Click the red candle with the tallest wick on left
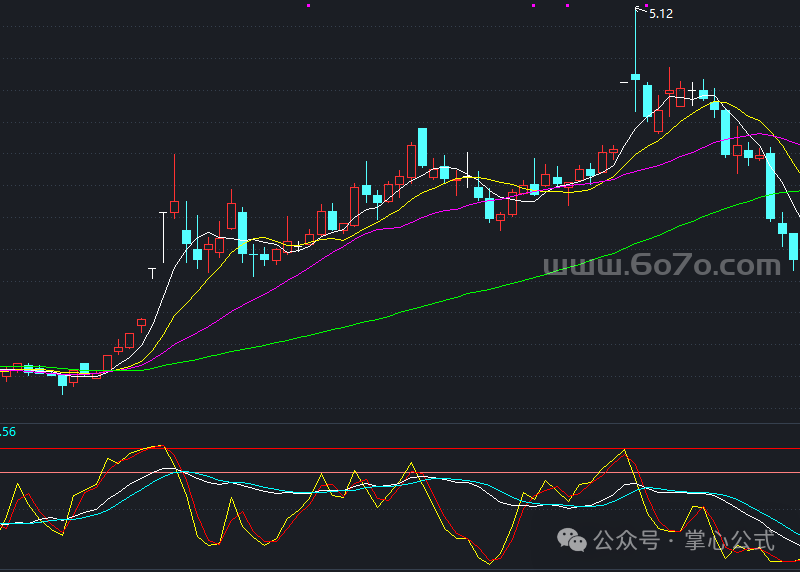Image resolution: width=800 pixels, height=572 pixels. tap(174, 207)
